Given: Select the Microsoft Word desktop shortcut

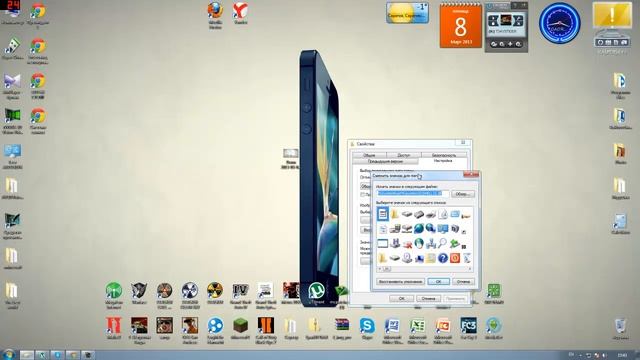Looking at the screenshot, I should (392, 330).
